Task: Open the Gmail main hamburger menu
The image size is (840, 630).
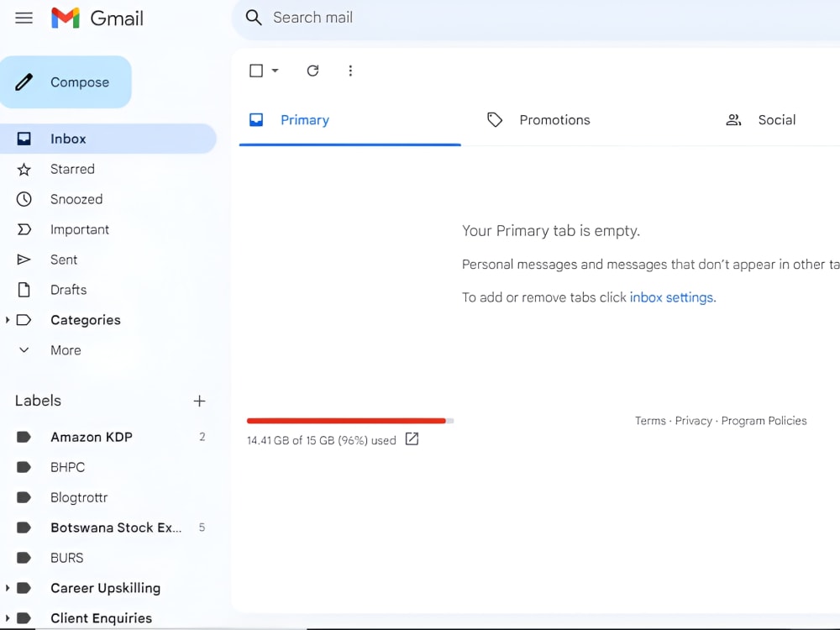Action: (x=24, y=17)
